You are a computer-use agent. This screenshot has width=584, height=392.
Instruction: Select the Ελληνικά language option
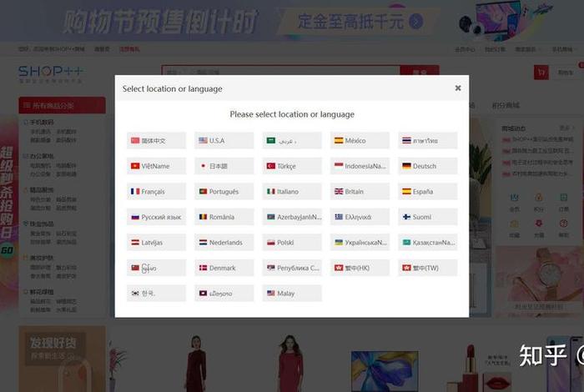[360, 217]
